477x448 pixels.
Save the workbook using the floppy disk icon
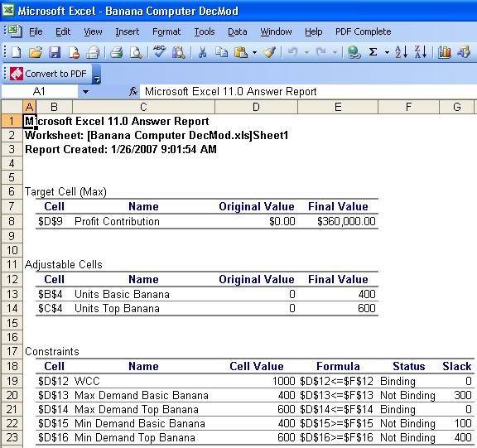tap(55, 52)
